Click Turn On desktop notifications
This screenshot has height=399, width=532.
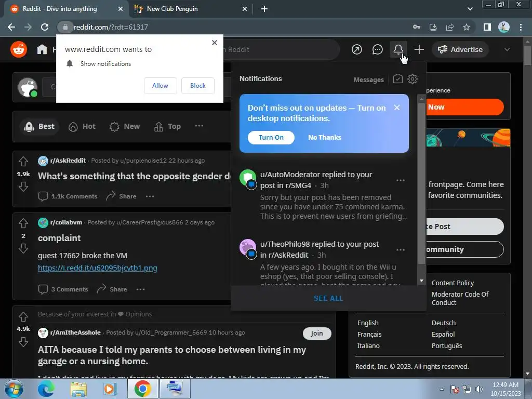click(271, 137)
